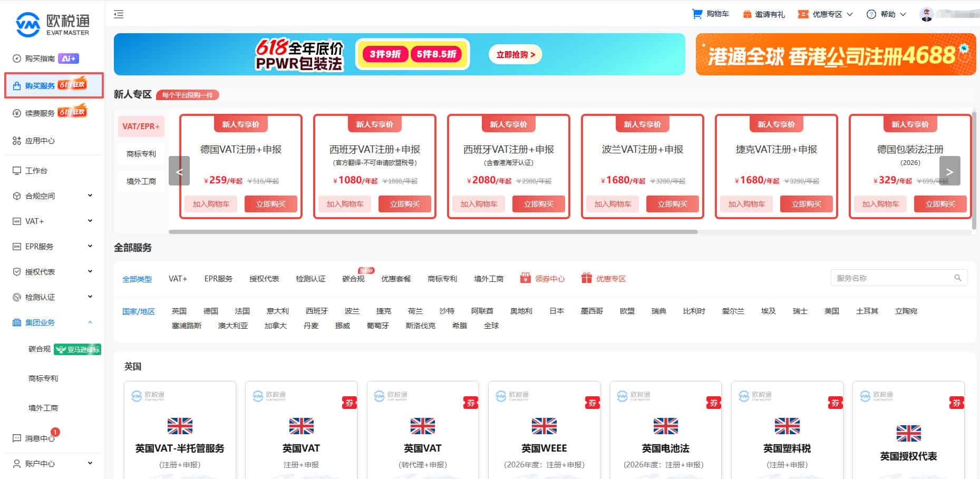Click the coupon 券 badge on 英国授权代表 card
The width and height of the screenshot is (980, 479).
(x=957, y=403)
